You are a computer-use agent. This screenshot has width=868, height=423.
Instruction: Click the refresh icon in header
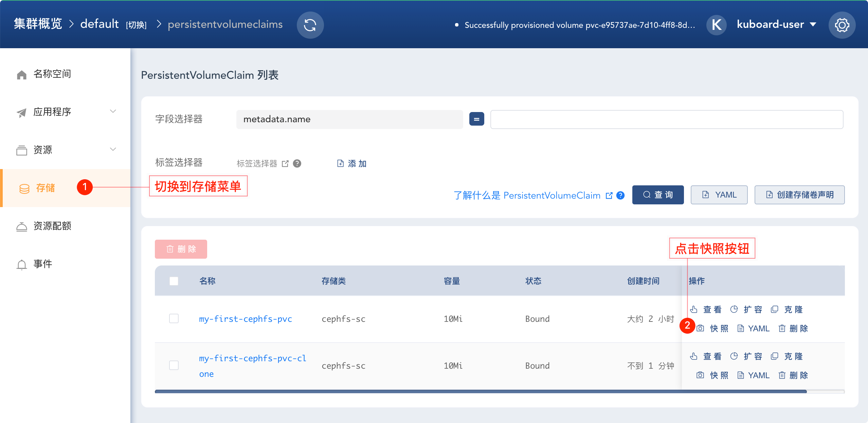(x=310, y=25)
